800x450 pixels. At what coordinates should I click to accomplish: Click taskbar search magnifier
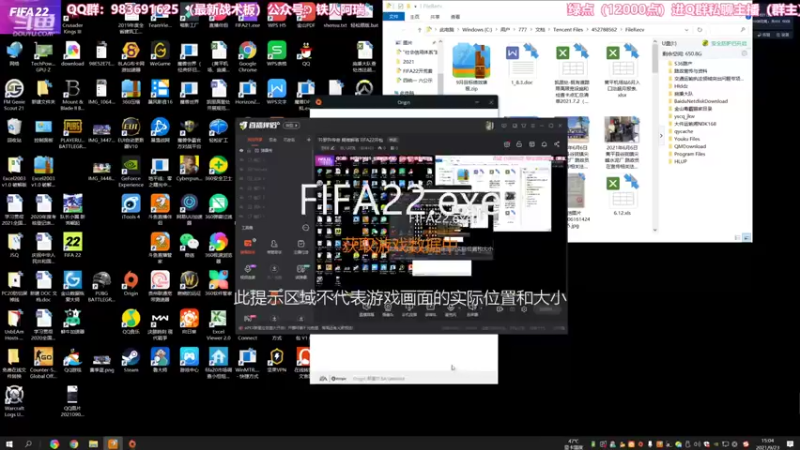click(28, 444)
